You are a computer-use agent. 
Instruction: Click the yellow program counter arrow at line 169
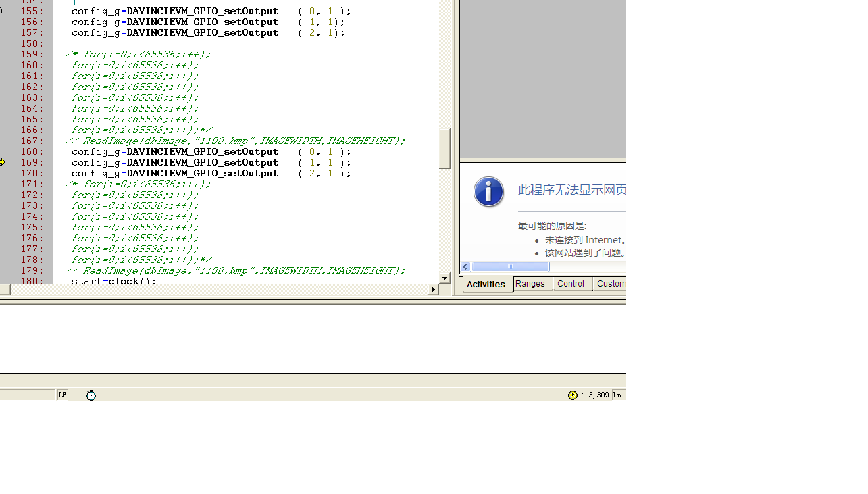point(3,162)
